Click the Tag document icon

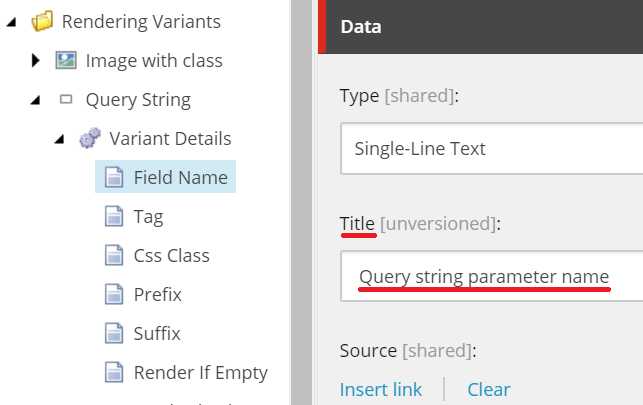(x=114, y=216)
